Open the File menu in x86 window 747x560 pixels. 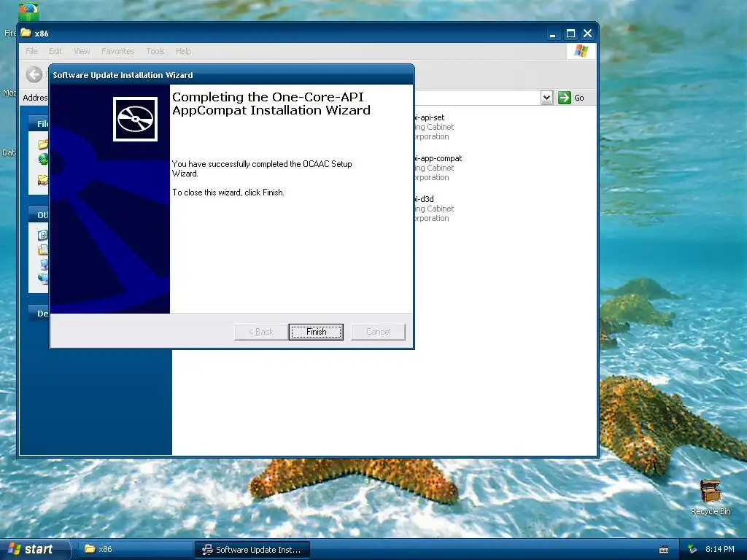(31, 51)
